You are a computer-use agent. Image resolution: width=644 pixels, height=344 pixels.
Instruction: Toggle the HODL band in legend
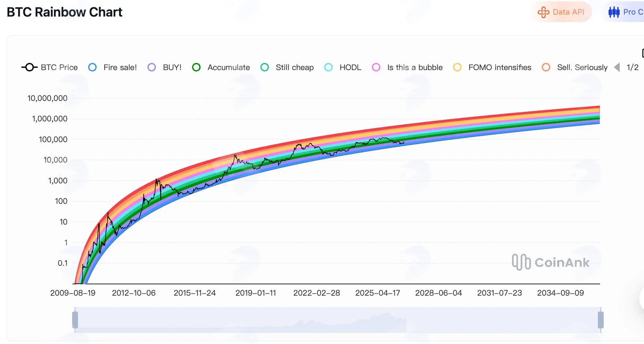[x=343, y=68]
